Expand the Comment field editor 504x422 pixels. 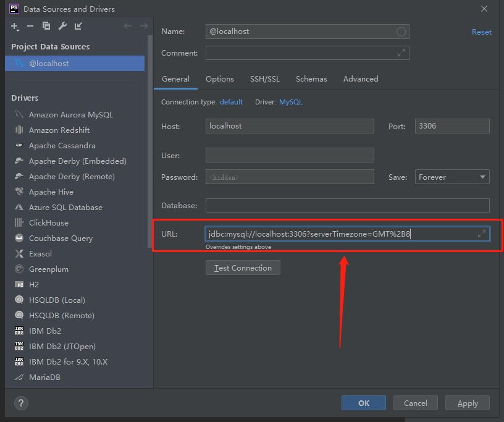(x=401, y=53)
